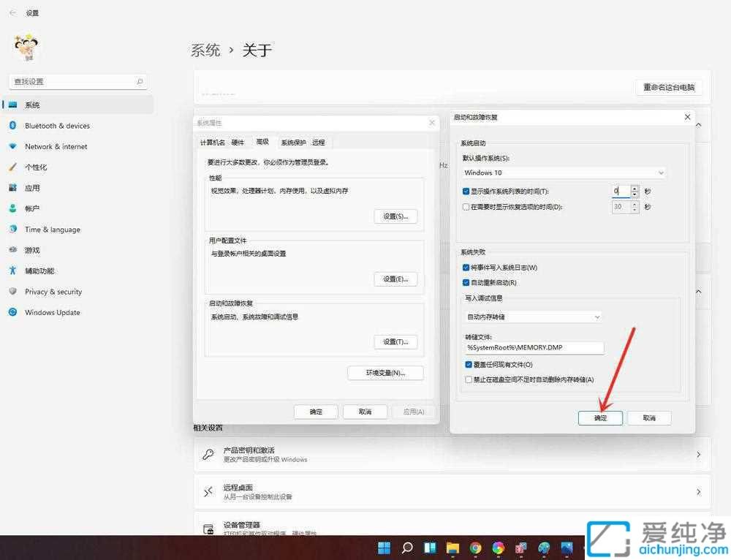
Task: Click 确定 in 系统属性 dialog
Action: click(316, 412)
